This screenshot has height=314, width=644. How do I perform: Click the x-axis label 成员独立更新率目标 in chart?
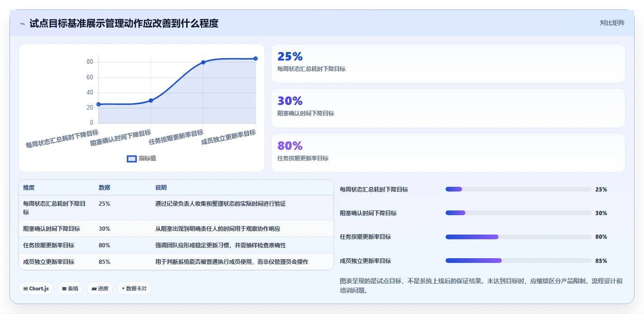[x=229, y=138]
